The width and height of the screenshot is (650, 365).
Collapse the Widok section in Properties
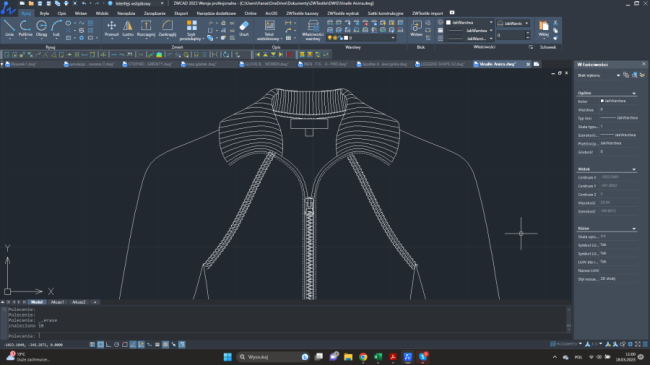(x=633, y=169)
